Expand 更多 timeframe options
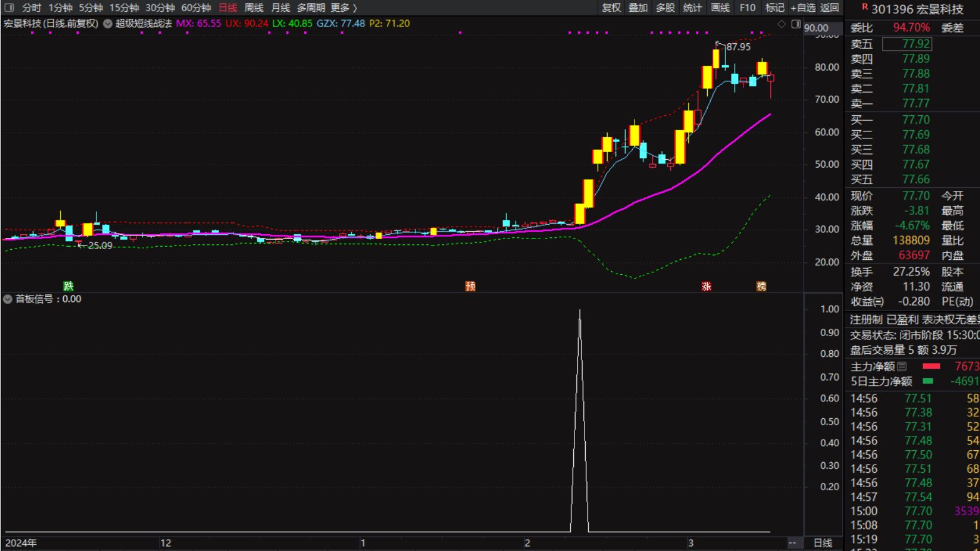Image resolution: width=980 pixels, height=551 pixels. tap(343, 8)
